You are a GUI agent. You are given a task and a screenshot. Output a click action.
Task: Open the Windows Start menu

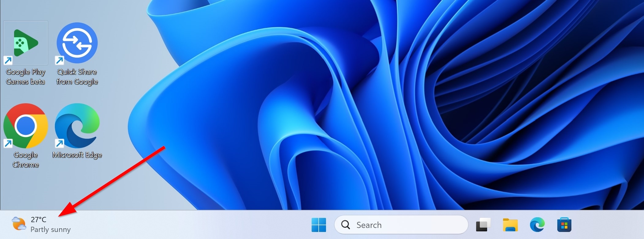click(319, 225)
